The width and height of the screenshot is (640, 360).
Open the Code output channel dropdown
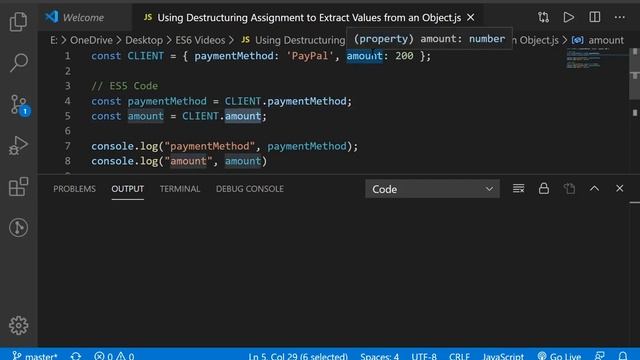pyautogui.click(x=432, y=189)
